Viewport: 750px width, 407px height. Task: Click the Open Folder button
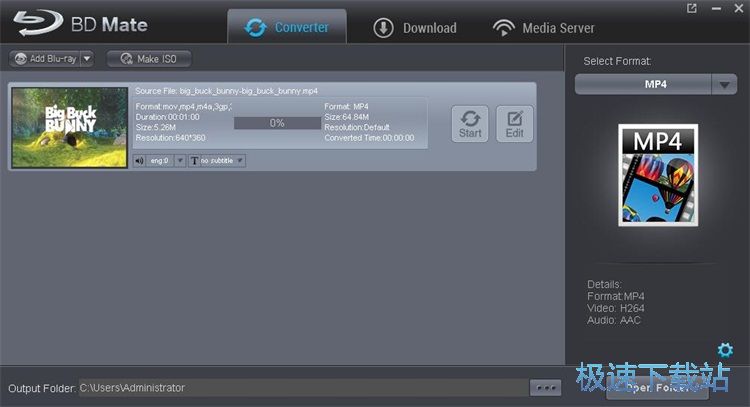[657, 388]
